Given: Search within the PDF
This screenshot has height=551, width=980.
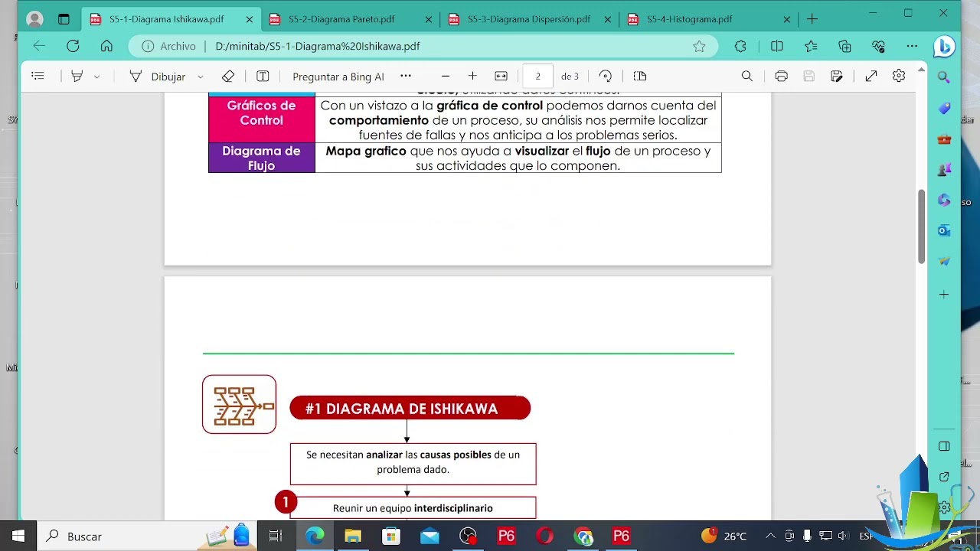Looking at the screenshot, I should [x=747, y=76].
